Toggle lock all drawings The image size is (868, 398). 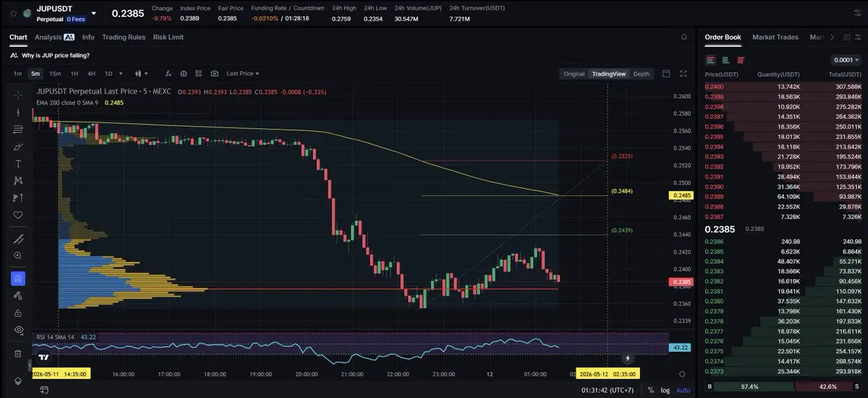tap(18, 313)
